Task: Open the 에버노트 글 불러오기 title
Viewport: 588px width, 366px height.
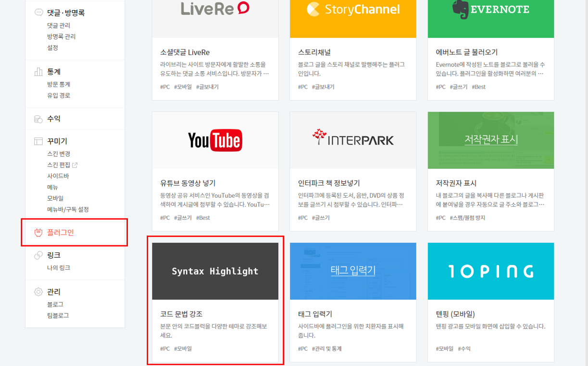Action: pyautogui.click(x=467, y=52)
